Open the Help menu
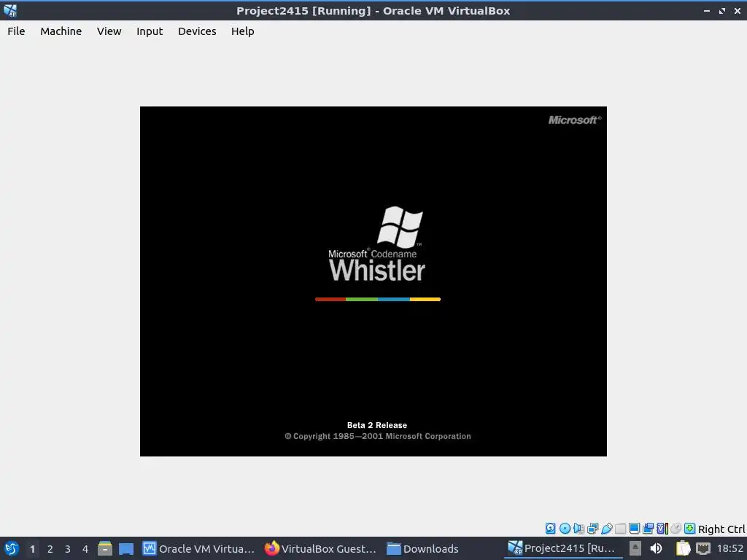The height and width of the screenshot is (560, 747). [x=242, y=31]
